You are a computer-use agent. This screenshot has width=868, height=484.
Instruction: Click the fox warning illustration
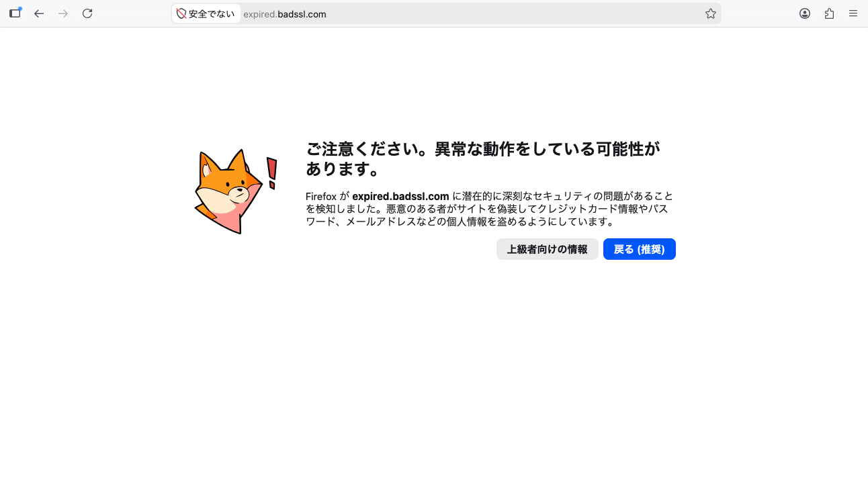point(234,191)
